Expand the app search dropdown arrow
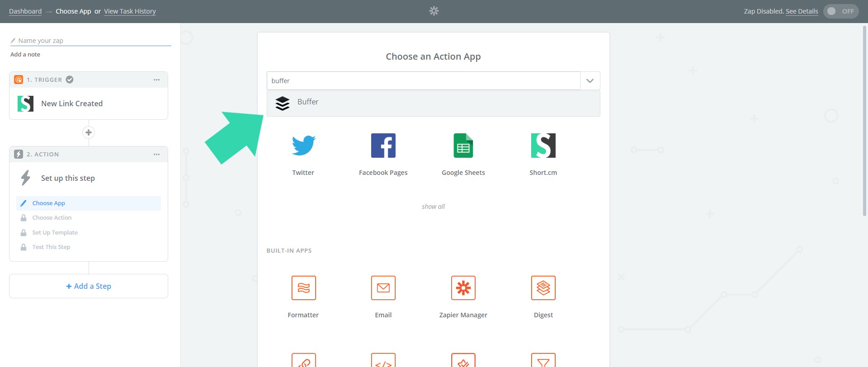This screenshot has height=367, width=868. click(590, 81)
